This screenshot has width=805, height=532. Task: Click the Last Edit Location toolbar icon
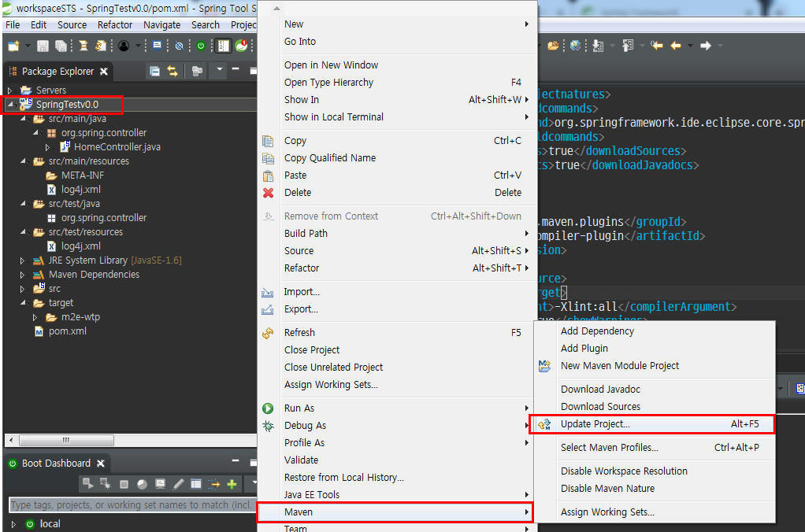pos(657,46)
